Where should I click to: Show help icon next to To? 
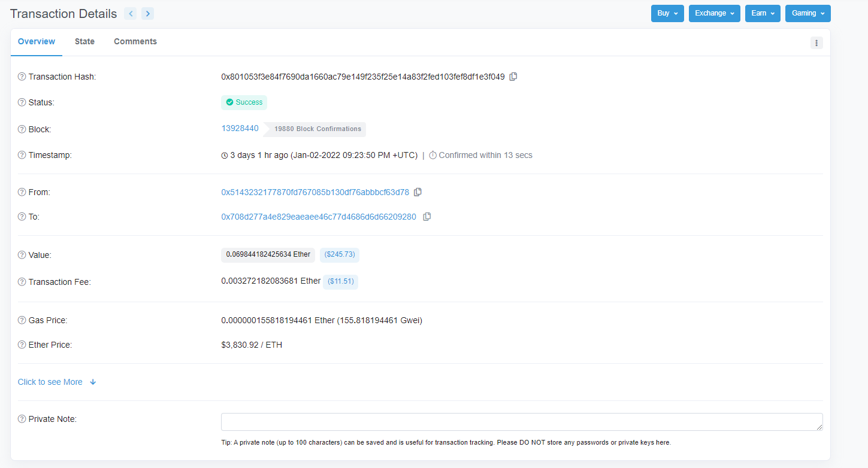(x=22, y=217)
